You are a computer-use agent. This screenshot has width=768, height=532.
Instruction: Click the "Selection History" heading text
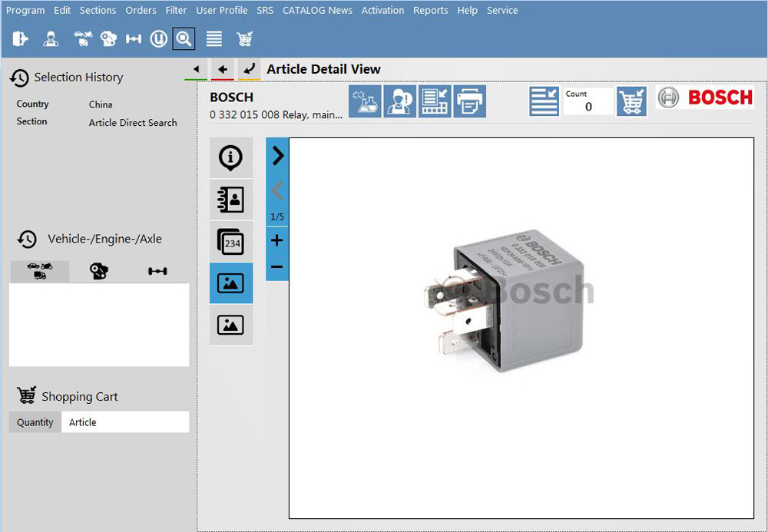78,78
